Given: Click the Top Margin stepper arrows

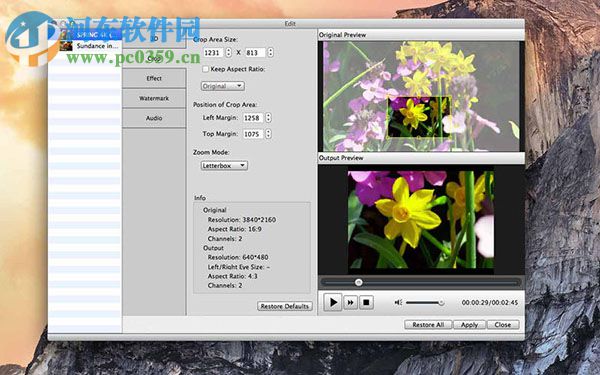Looking at the screenshot, I should coord(268,134).
